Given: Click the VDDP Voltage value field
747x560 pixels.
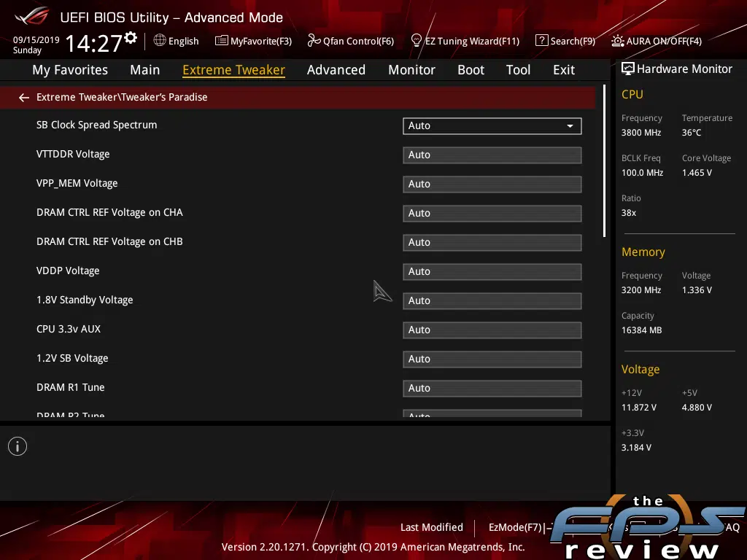Looking at the screenshot, I should pyautogui.click(x=492, y=271).
